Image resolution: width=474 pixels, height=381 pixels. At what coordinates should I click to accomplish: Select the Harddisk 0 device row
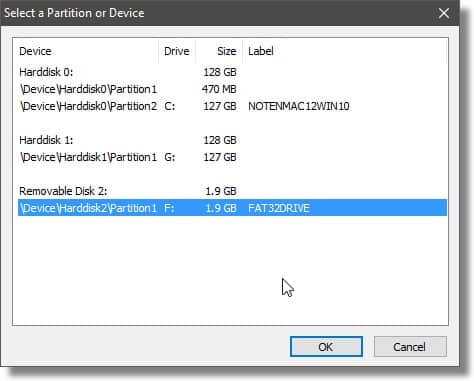[232, 72]
